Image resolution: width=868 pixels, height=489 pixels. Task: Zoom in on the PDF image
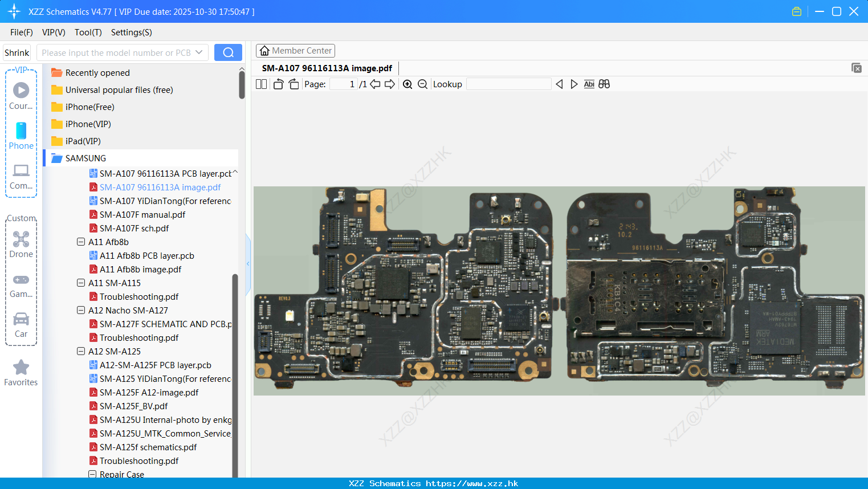point(407,84)
